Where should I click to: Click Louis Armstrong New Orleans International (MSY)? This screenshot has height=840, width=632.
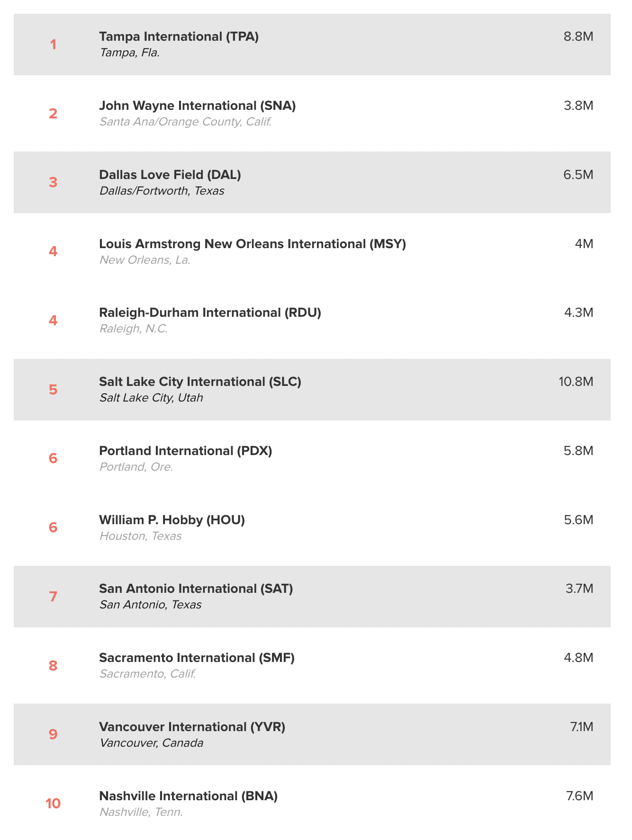[x=252, y=244]
